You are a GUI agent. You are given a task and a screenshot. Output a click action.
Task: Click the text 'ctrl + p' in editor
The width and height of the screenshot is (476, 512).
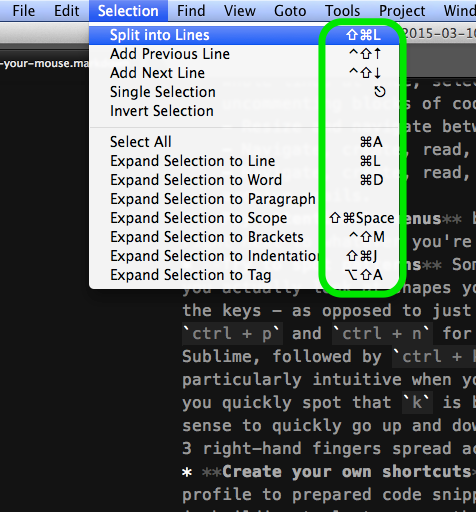(x=233, y=333)
